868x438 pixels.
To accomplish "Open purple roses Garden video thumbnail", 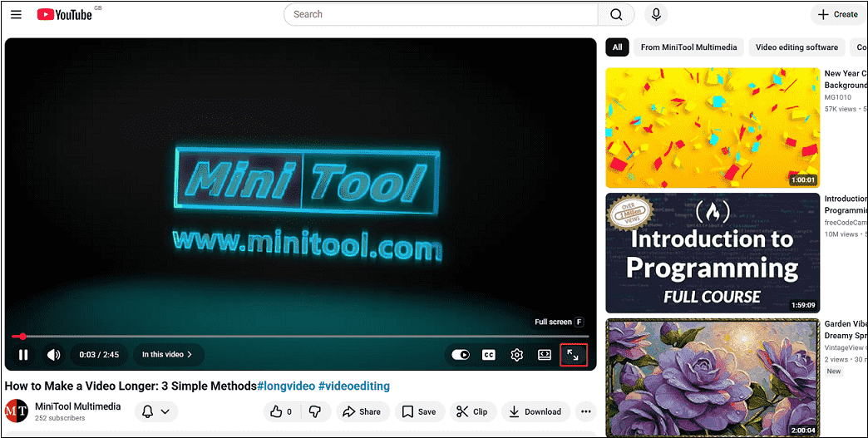I will point(713,377).
